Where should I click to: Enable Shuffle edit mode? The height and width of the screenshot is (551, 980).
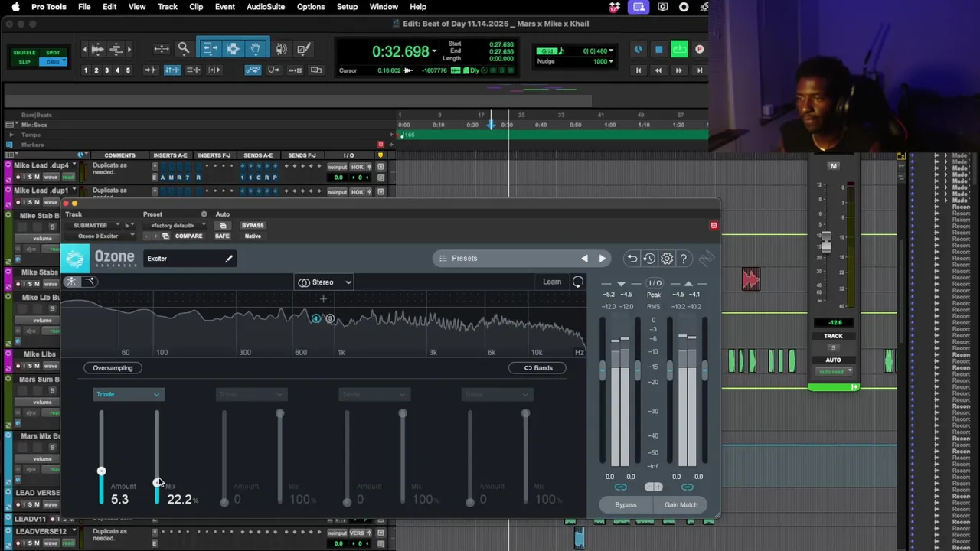24,53
